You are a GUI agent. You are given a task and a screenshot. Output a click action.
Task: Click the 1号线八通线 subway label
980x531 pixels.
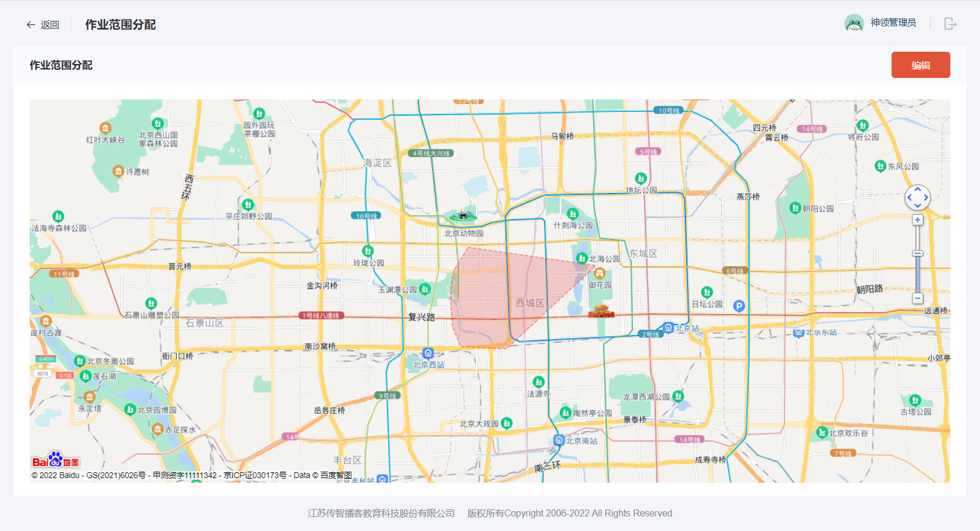322,315
